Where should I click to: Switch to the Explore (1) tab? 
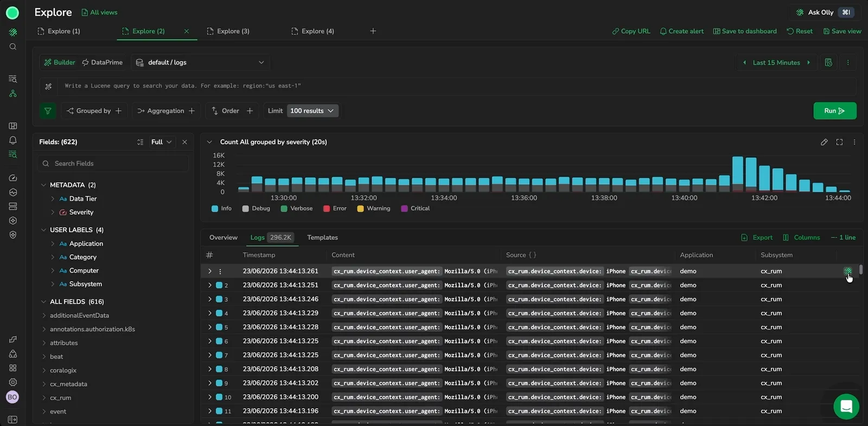coord(59,31)
